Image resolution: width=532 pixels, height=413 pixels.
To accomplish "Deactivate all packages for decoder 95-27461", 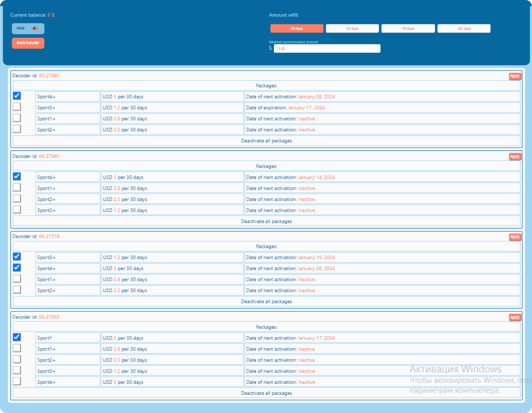I will (266, 221).
